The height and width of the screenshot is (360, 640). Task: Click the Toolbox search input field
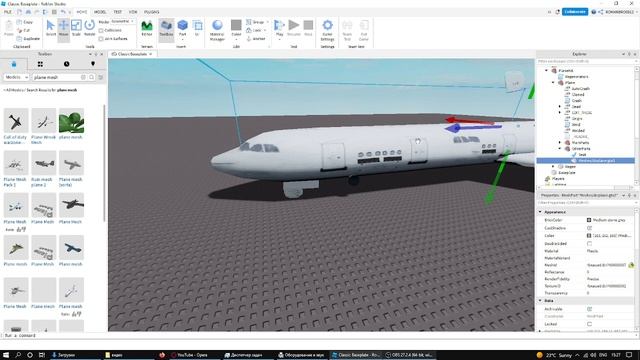[x=58, y=77]
